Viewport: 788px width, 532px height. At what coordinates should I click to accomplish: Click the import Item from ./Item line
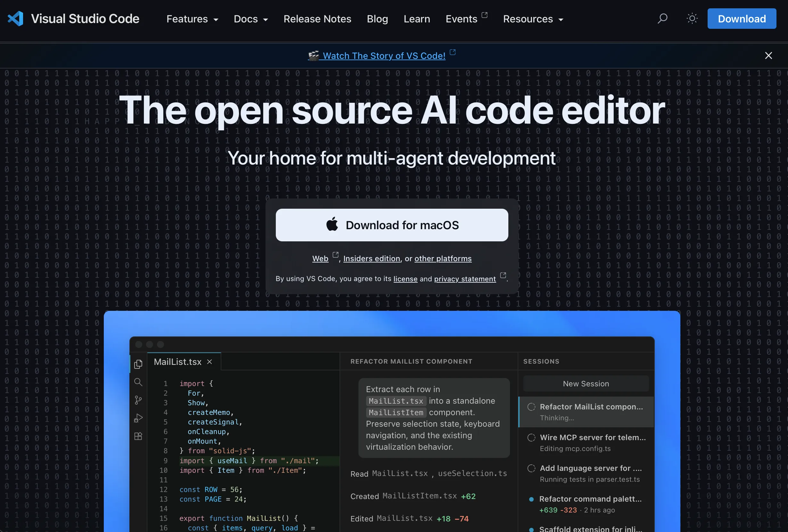[243, 470]
